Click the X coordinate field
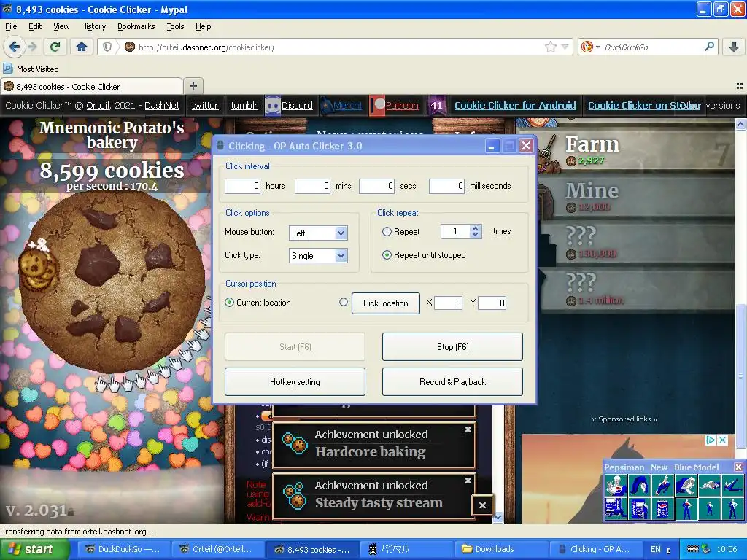 pos(448,303)
